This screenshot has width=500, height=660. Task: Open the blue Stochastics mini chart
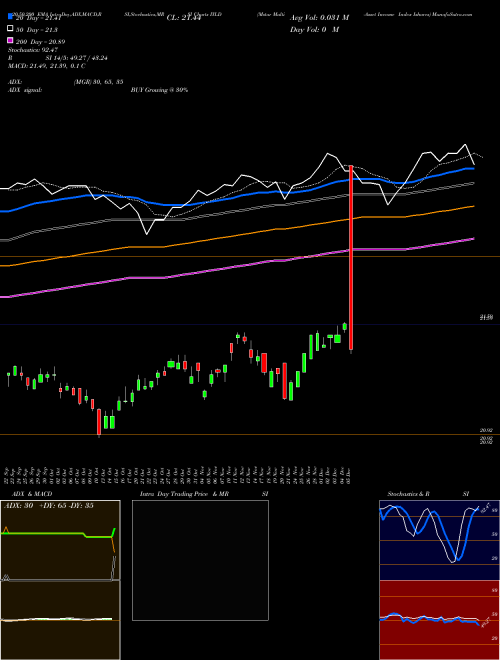click(439, 540)
